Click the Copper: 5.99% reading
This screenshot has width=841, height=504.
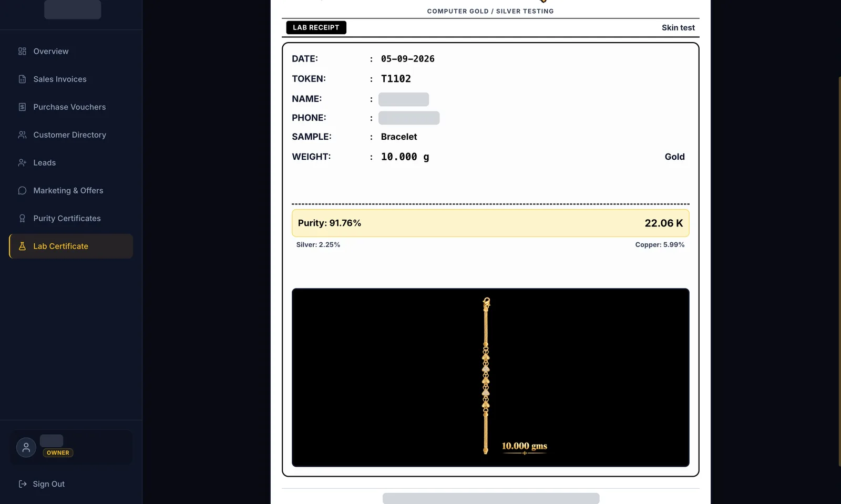click(x=660, y=245)
